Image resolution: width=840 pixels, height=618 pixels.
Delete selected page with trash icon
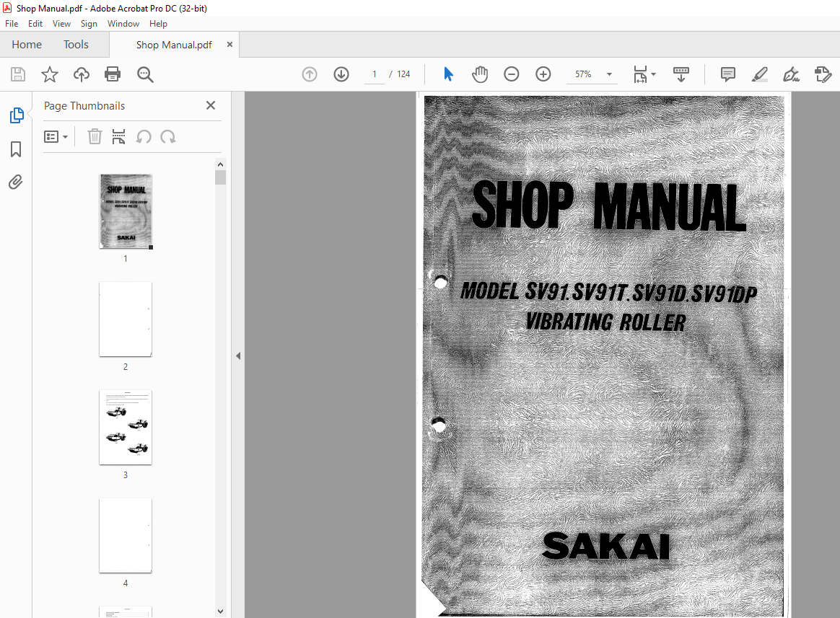95,136
